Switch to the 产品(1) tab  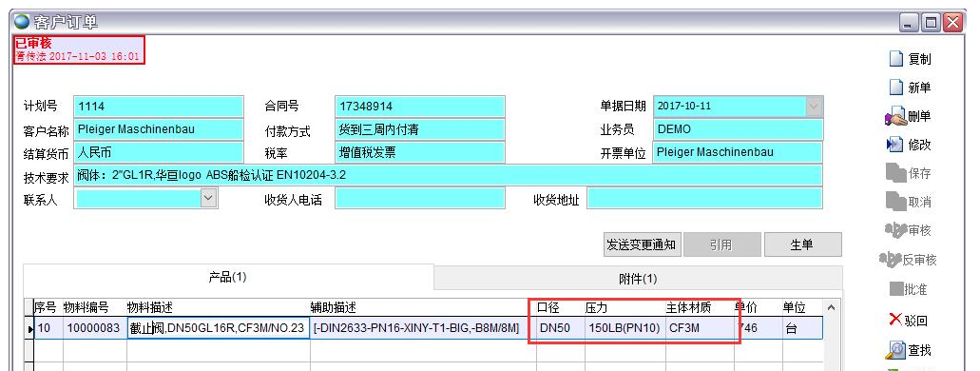click(228, 277)
